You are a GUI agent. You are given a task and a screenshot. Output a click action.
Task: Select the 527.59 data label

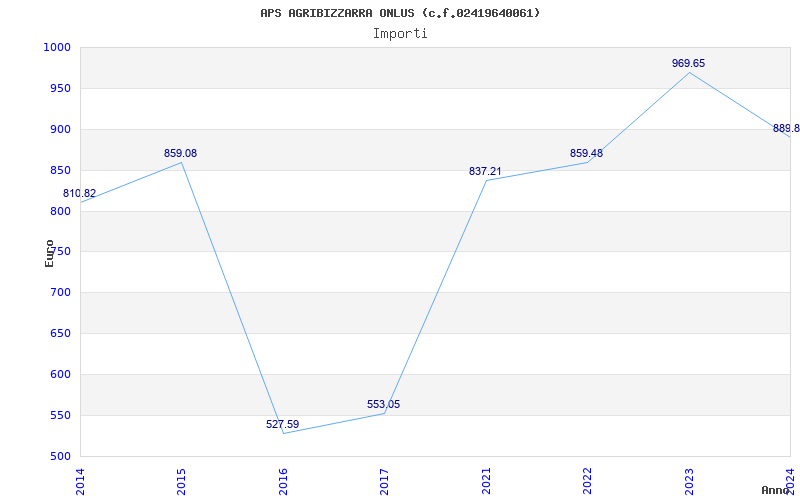282,424
